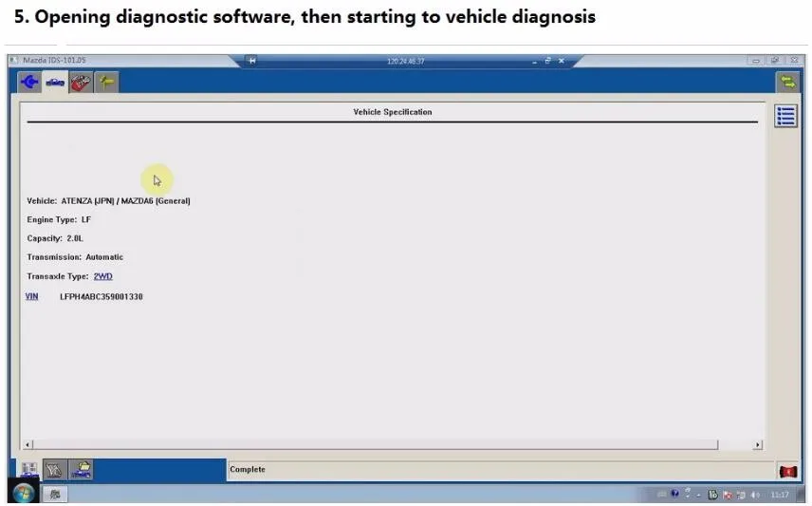Select the blue connector system tab
Screen dimensions: 812x506
click(29, 82)
